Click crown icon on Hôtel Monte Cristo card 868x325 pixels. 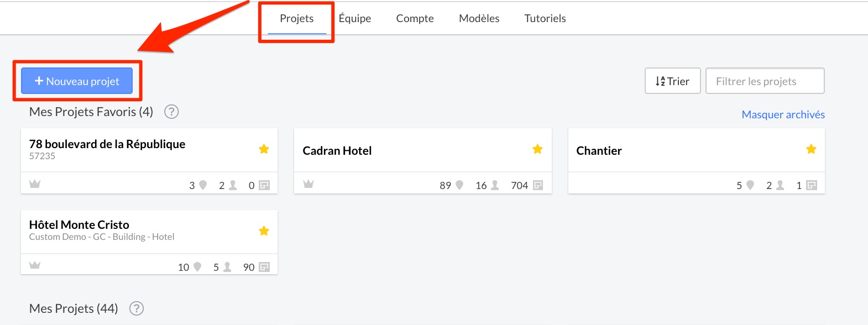35,265
